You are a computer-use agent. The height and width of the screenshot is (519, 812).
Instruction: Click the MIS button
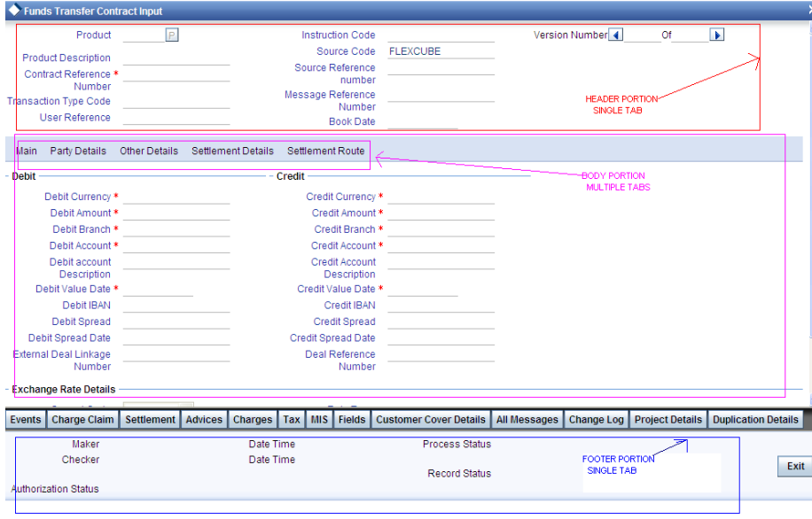click(x=319, y=419)
